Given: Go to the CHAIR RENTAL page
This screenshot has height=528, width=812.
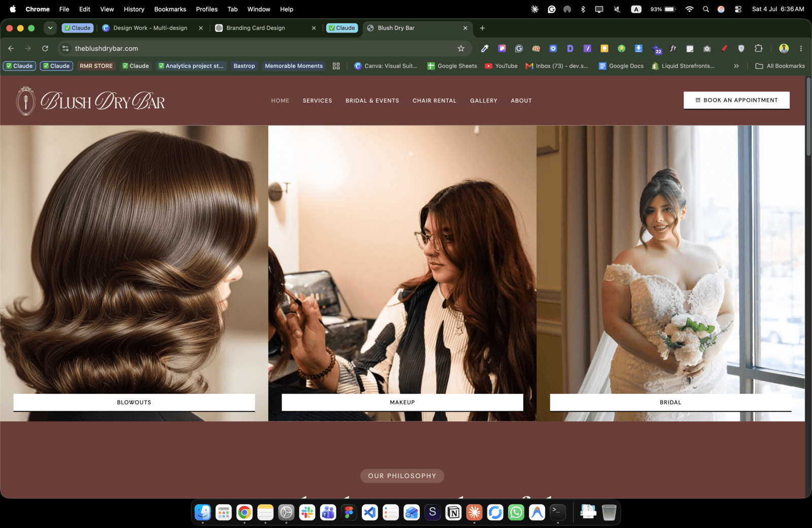Looking at the screenshot, I should click(434, 101).
